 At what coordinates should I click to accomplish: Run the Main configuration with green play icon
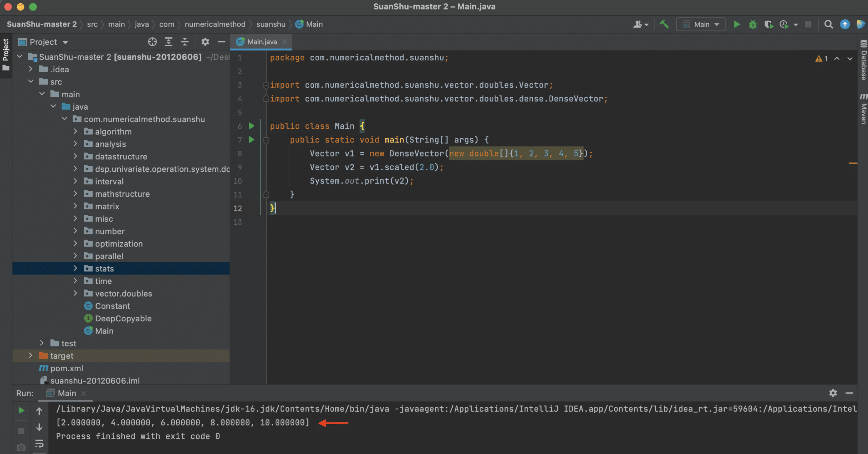(x=736, y=24)
